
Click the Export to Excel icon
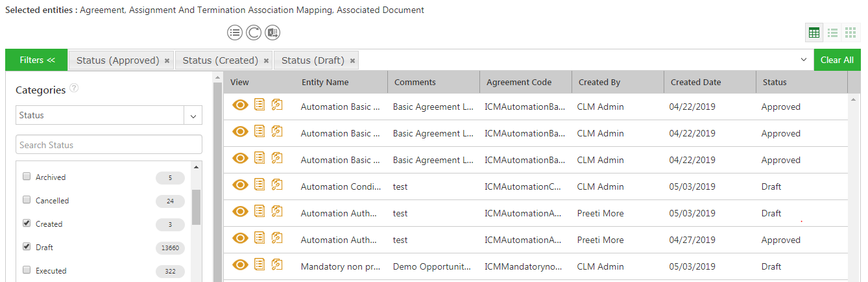tap(272, 32)
